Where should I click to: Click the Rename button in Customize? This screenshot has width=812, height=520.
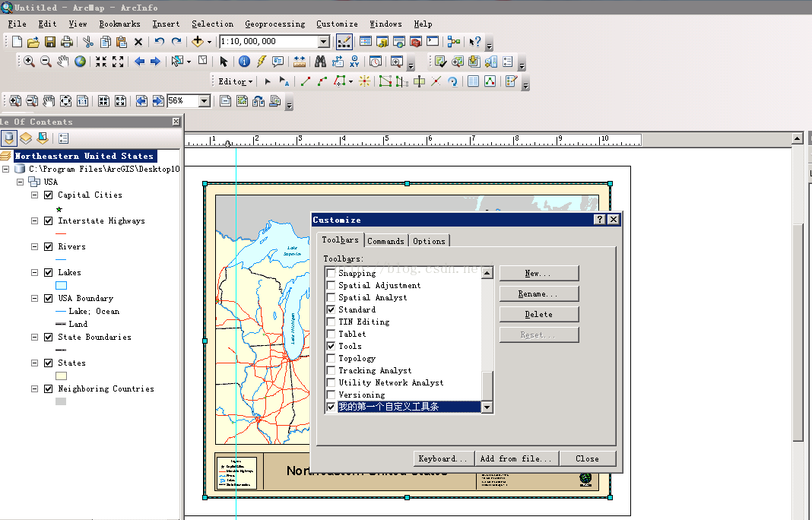click(539, 294)
